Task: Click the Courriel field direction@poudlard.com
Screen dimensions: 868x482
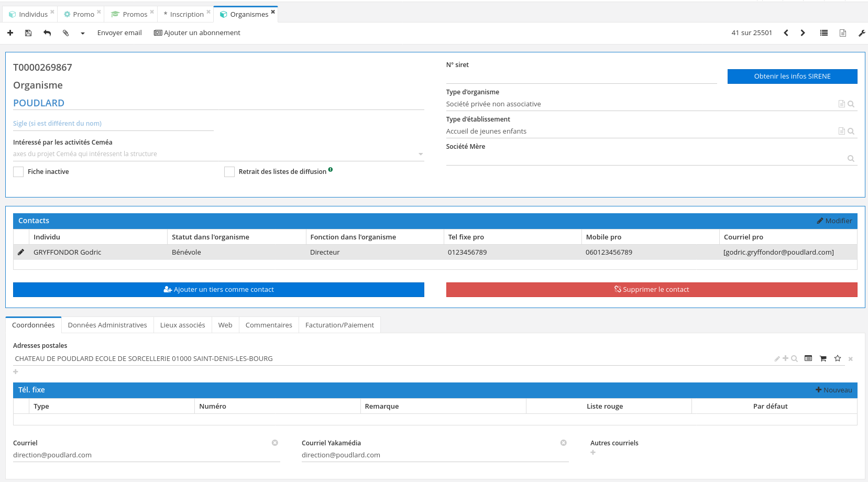Action: click(x=147, y=455)
